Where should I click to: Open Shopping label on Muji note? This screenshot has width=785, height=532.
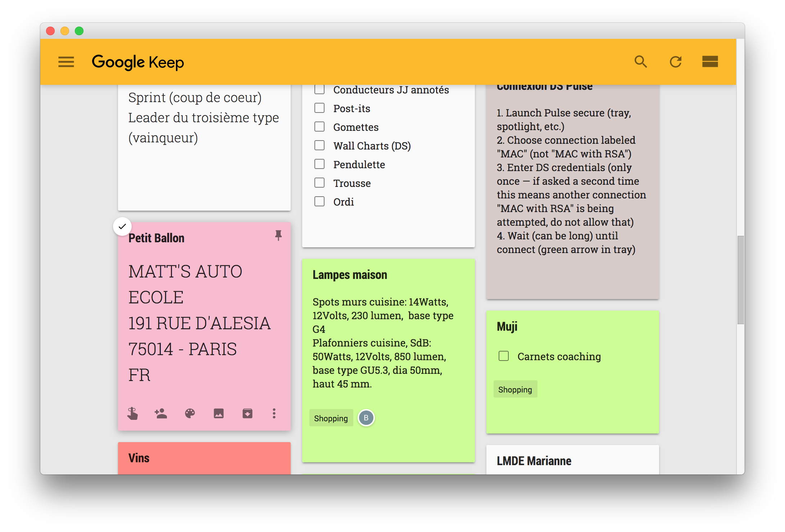(515, 389)
